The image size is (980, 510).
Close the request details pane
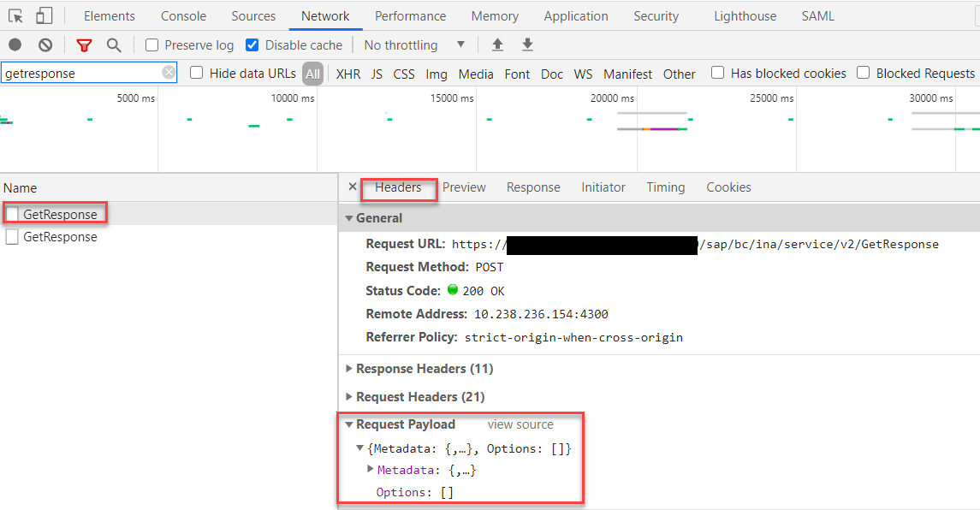pyautogui.click(x=353, y=187)
